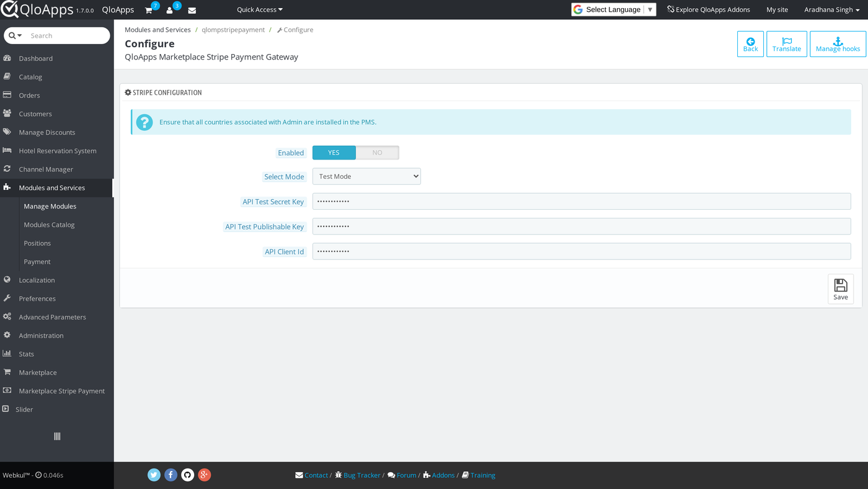Viewport: 868px width, 489px height.
Task: Expand the Quick Access dropdown
Action: [260, 10]
